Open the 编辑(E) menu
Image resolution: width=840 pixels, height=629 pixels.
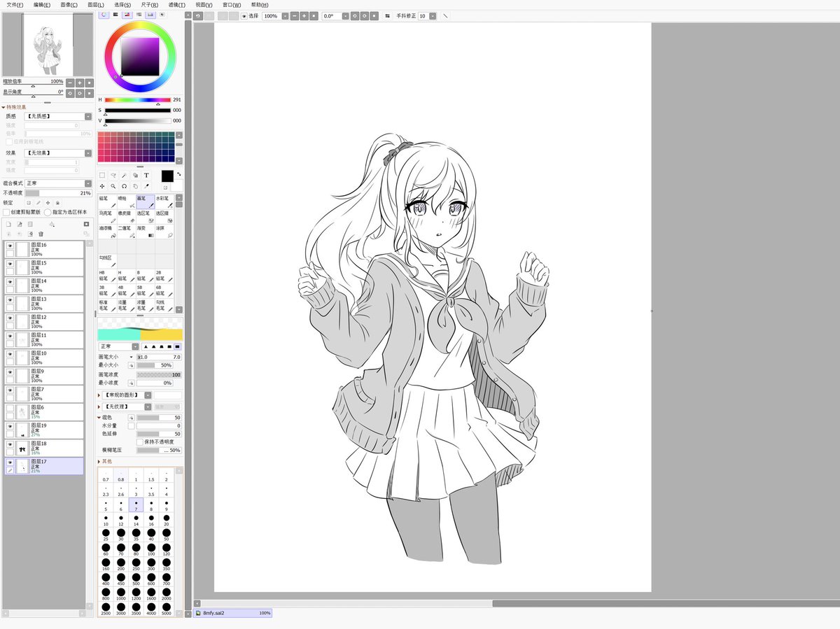click(x=41, y=5)
